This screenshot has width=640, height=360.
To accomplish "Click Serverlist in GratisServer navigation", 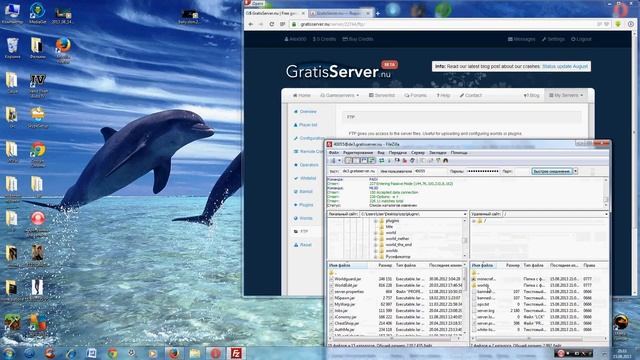I will point(382,95).
